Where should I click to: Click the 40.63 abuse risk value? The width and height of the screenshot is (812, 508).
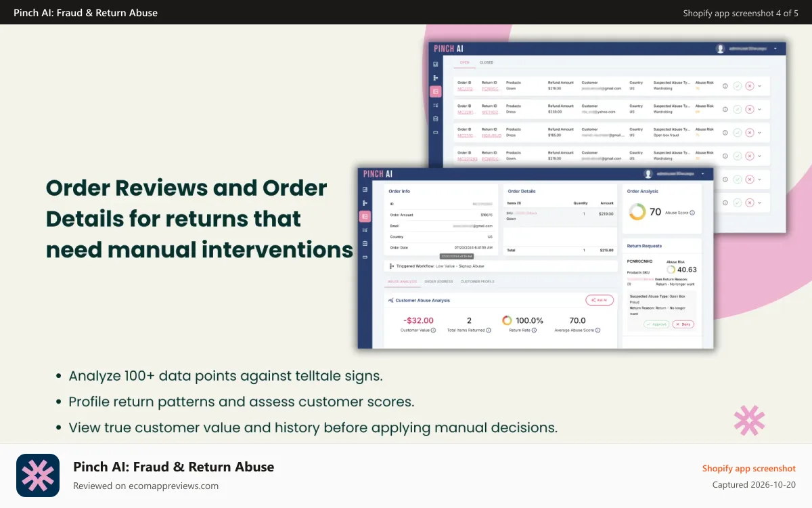[687, 270]
